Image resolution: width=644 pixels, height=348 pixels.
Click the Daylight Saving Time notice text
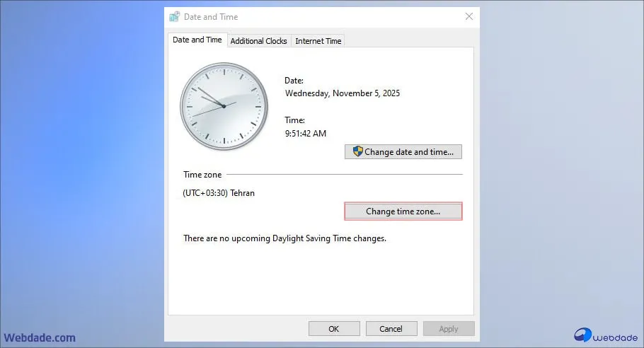point(284,238)
